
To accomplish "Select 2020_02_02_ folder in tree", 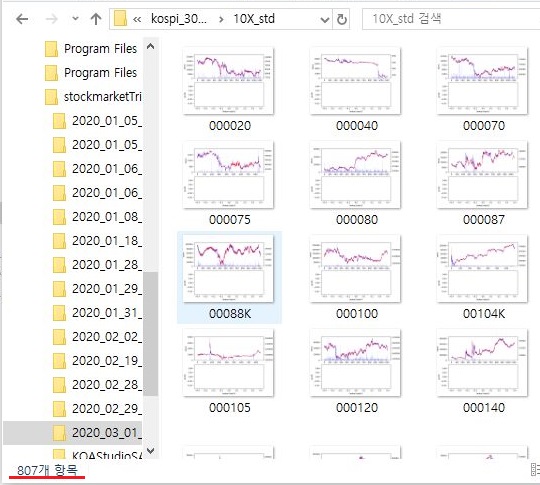I will coord(97,337).
